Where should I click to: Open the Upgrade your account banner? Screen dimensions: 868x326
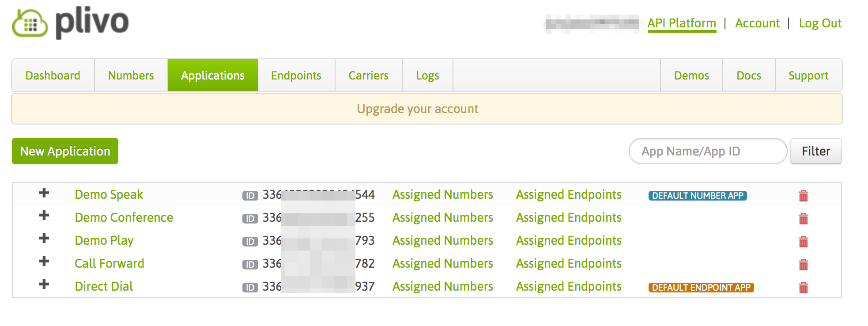(x=417, y=109)
